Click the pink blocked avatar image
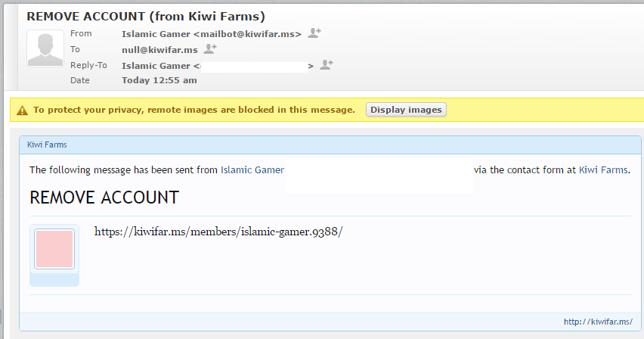The width and height of the screenshot is (644, 339). click(x=54, y=249)
